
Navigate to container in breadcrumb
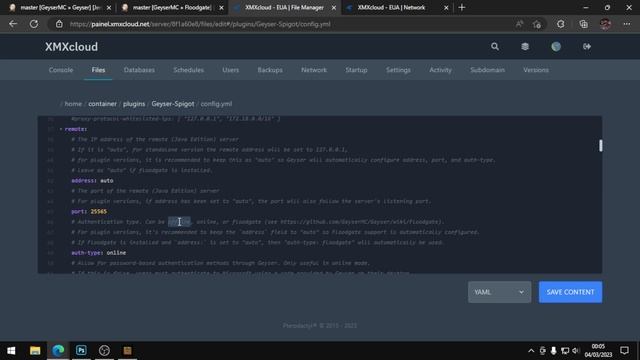[x=102, y=104]
